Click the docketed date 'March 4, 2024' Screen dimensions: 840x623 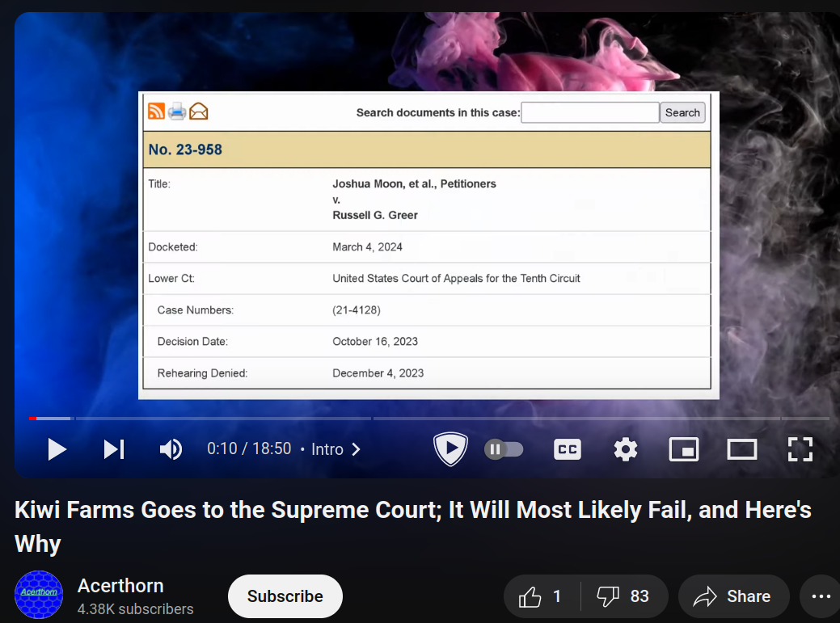368,246
